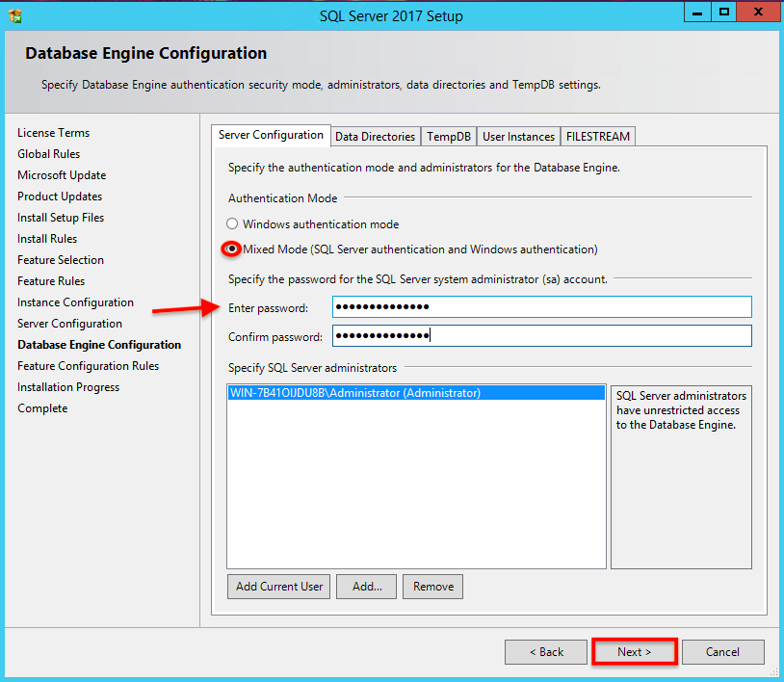Open the FILESTREAM tab
Screen dimensions: 784x682
coord(598,137)
